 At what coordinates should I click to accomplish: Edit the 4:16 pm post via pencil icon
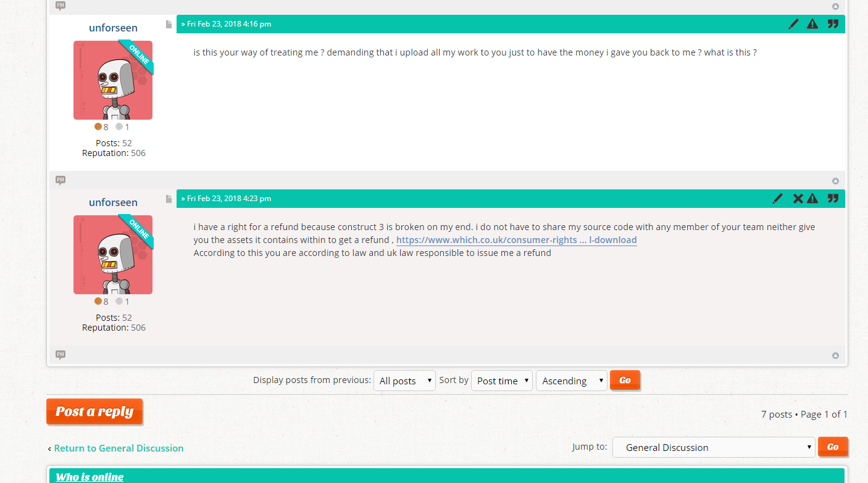click(x=793, y=24)
